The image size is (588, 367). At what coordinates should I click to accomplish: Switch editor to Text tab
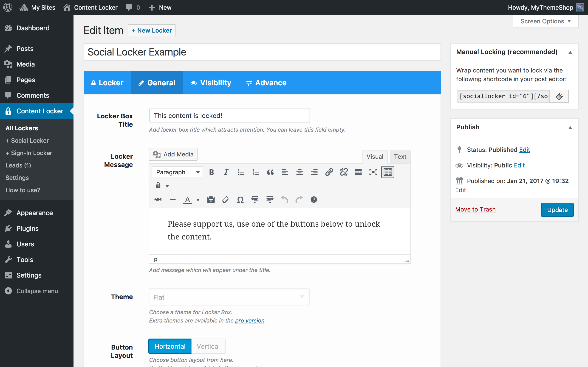400,157
